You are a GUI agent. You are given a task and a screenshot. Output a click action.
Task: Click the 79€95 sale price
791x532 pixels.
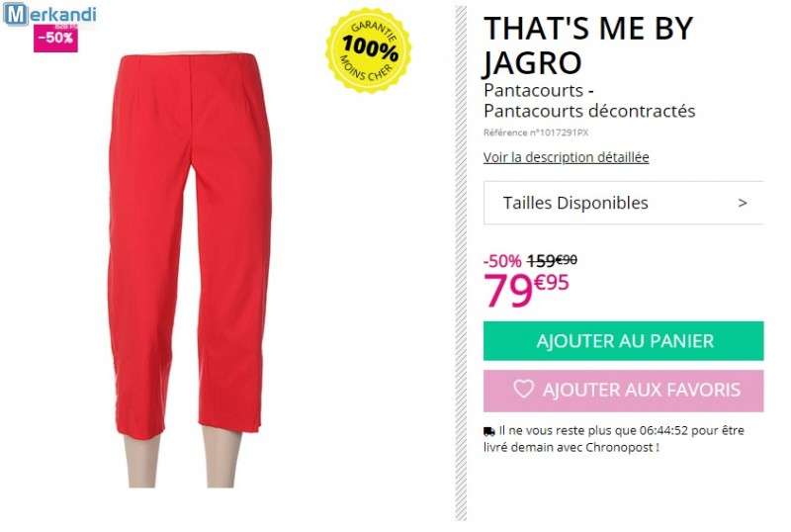point(526,290)
